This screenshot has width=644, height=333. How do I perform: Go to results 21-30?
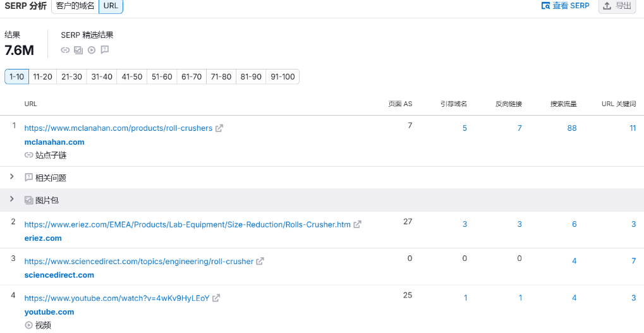[72, 77]
